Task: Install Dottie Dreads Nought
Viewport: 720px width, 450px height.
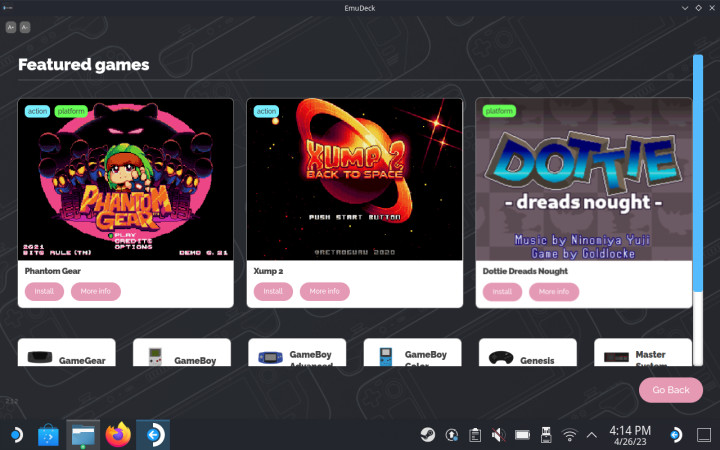Action: [x=502, y=291]
